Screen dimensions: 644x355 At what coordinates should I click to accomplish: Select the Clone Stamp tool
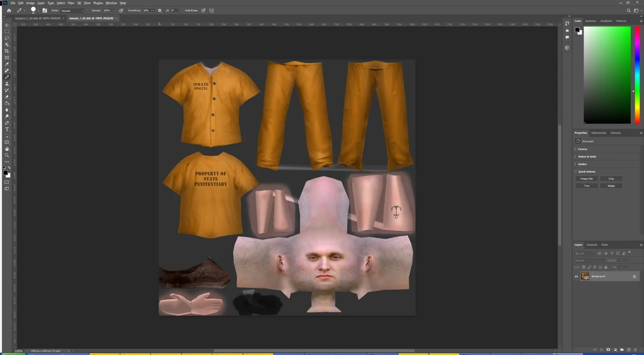6,84
